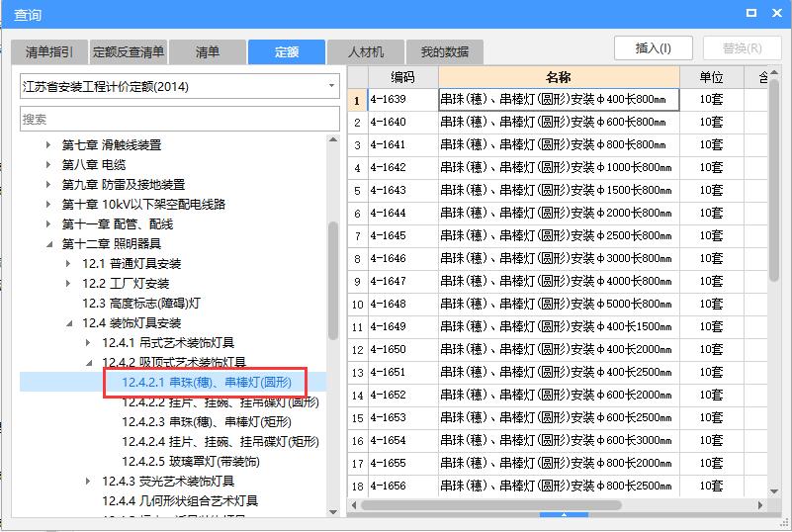Screen dimensions: 792x532
Task: Collapse 12.4 装饰灯具安装 node
Action: 69,323
